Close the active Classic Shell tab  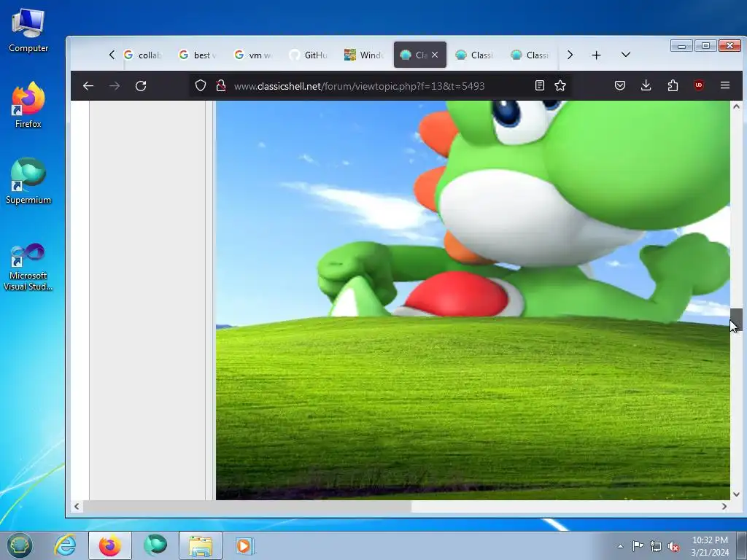click(435, 55)
